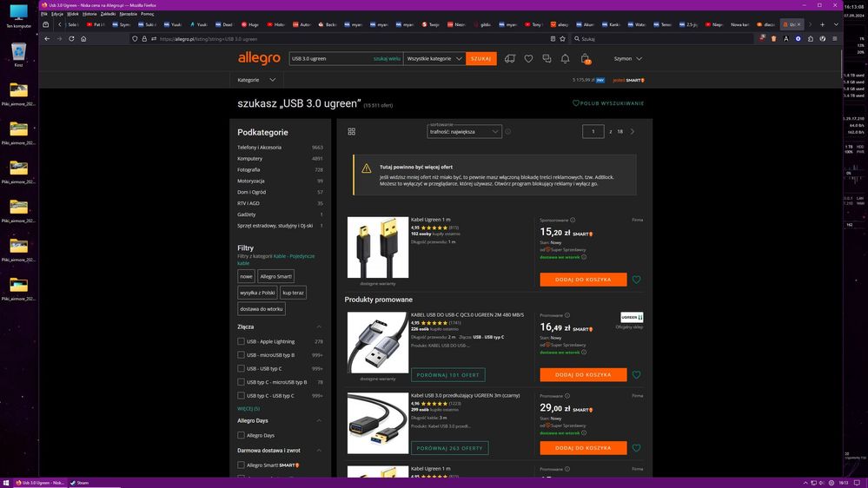
Task: Click 'Porównaj 101 ofert' button
Action: (448, 375)
